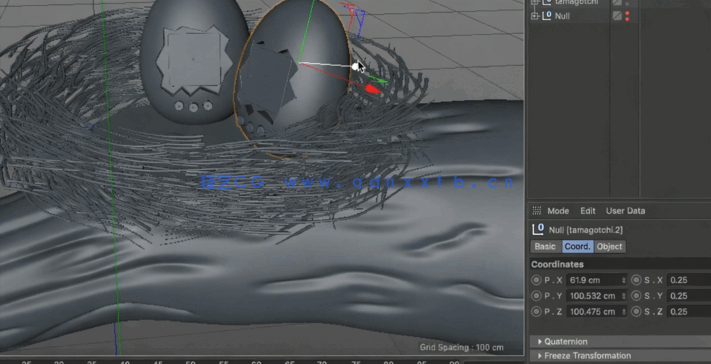Toggle render visibility dot for Null object
Screen dimensions: 711x364
coord(628,19)
